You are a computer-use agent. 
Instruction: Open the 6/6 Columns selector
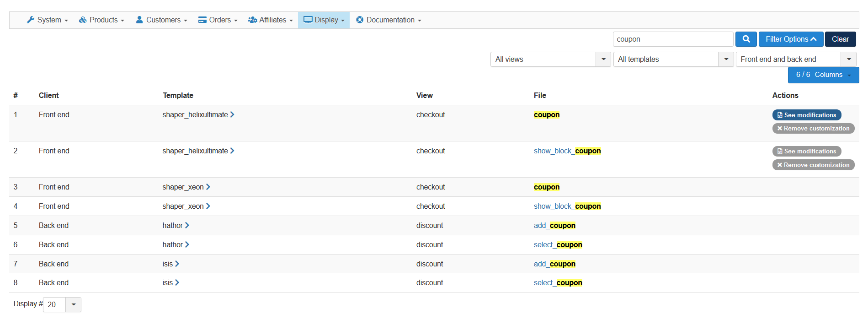tap(823, 75)
